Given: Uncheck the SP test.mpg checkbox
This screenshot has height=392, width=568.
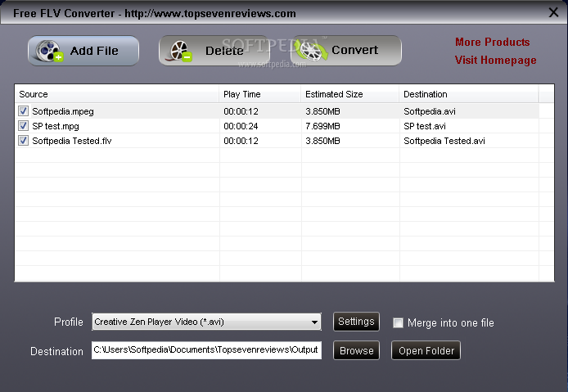Looking at the screenshot, I should pos(23,126).
